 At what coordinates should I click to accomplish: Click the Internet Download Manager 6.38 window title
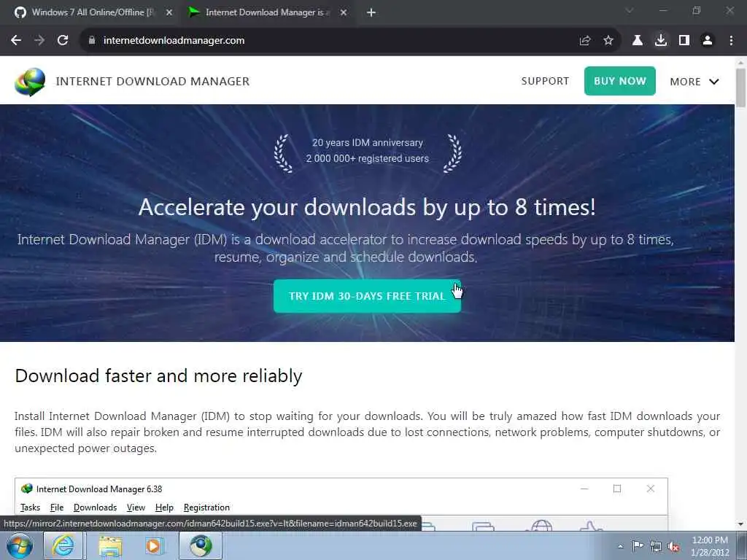pos(99,489)
